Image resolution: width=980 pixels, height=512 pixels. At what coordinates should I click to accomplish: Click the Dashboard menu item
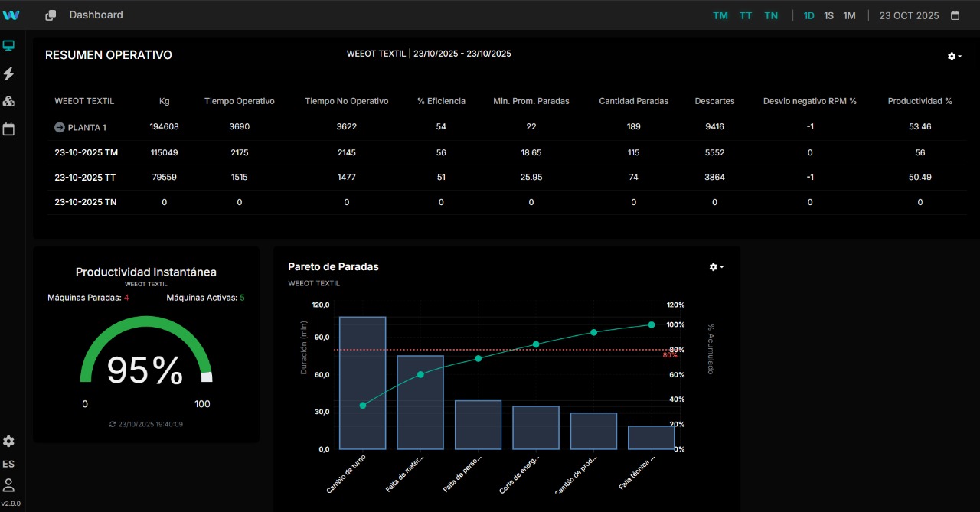click(x=96, y=15)
